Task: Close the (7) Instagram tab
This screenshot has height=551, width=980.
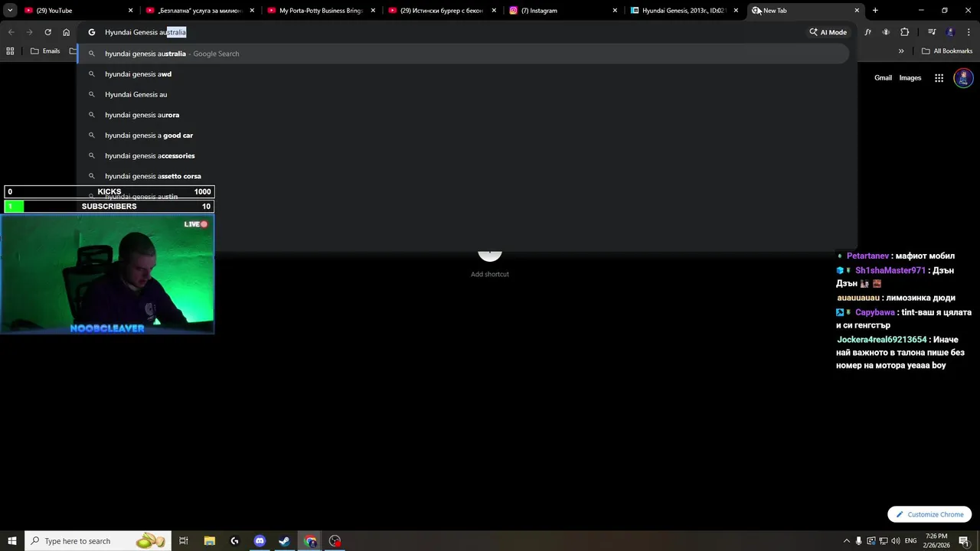Action: tap(615, 11)
